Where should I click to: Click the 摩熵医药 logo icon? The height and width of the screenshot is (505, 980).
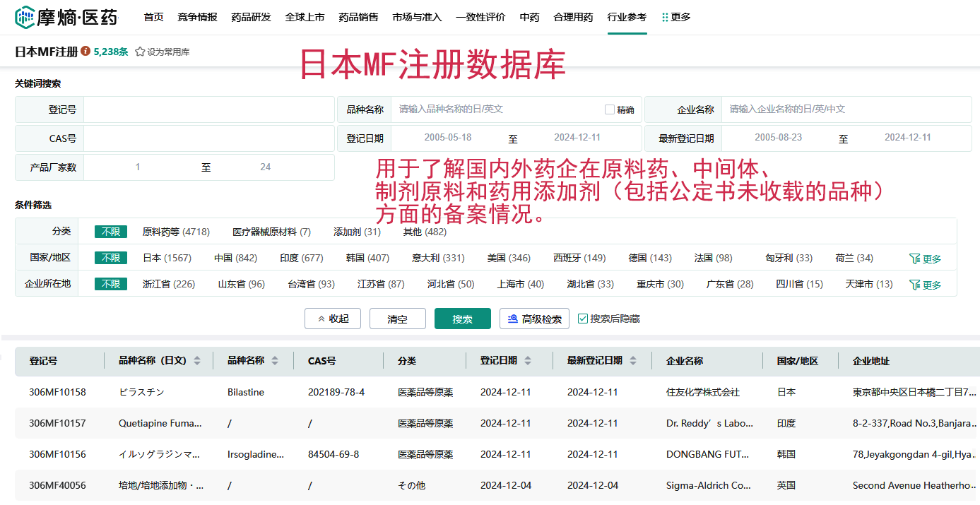25,17
